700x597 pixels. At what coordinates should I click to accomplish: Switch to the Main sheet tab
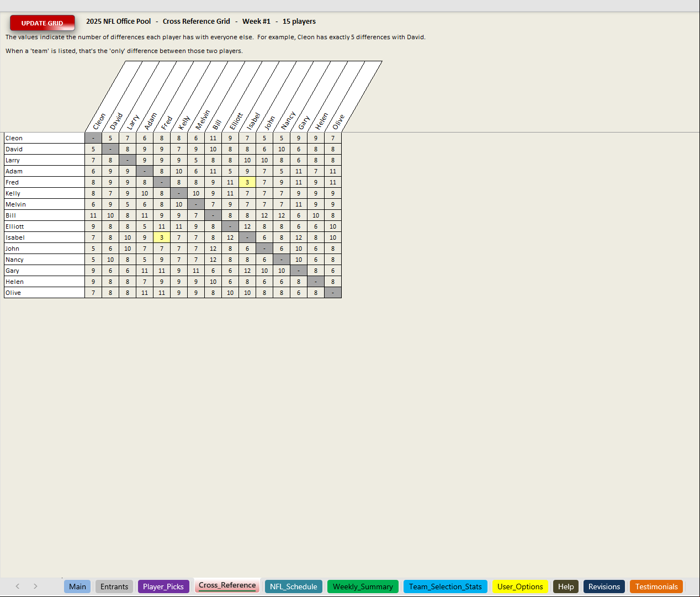pos(77,587)
